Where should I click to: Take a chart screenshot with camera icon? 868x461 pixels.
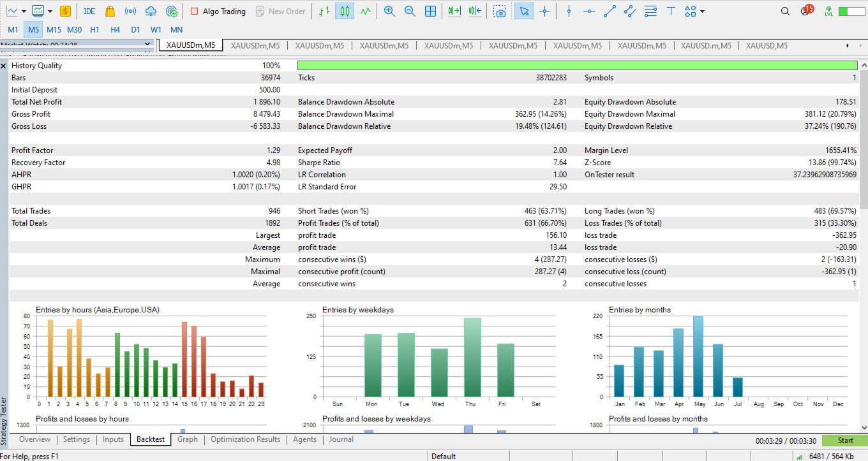point(501,11)
